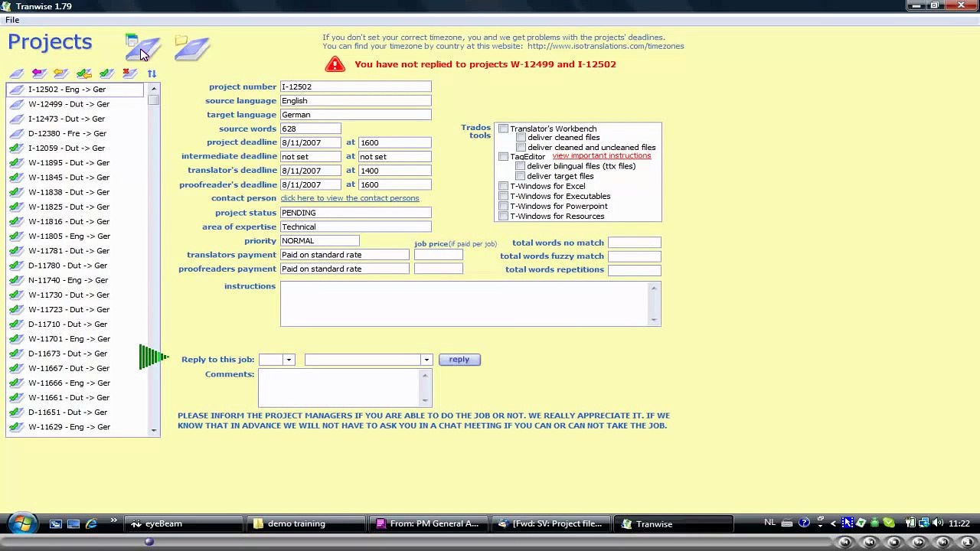Click the blue help question mark tray icon

[804, 523]
